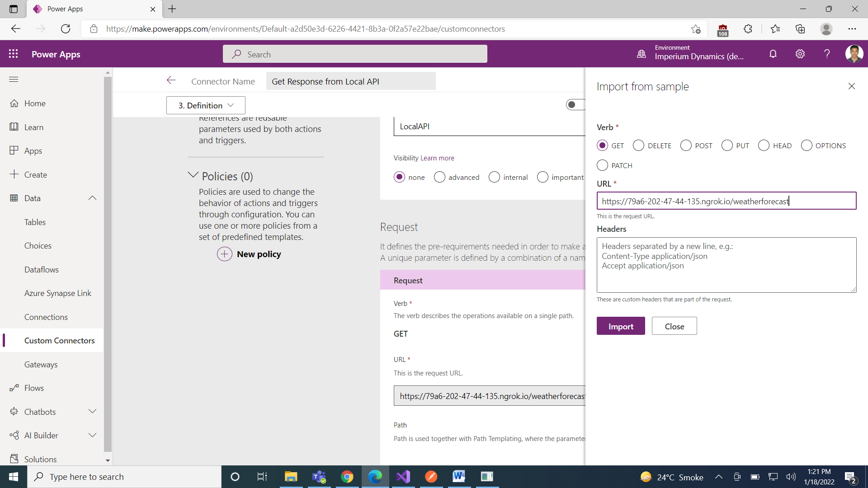This screenshot has width=868, height=488.
Task: Click the Import button
Action: [x=621, y=326]
